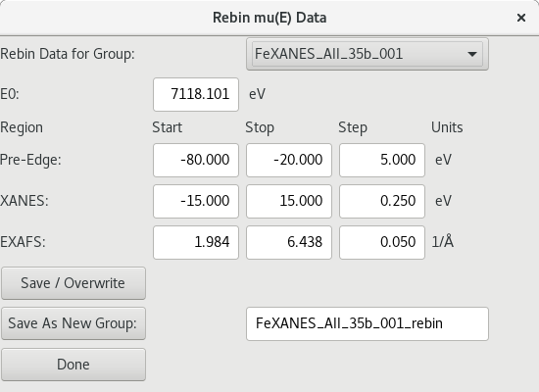Edit the EXAFS Step field
The image size is (539, 392).
382,242
